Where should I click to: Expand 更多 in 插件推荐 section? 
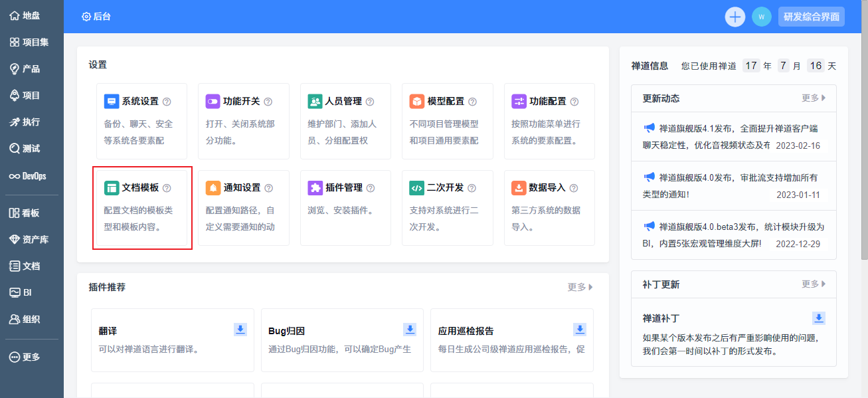point(580,287)
